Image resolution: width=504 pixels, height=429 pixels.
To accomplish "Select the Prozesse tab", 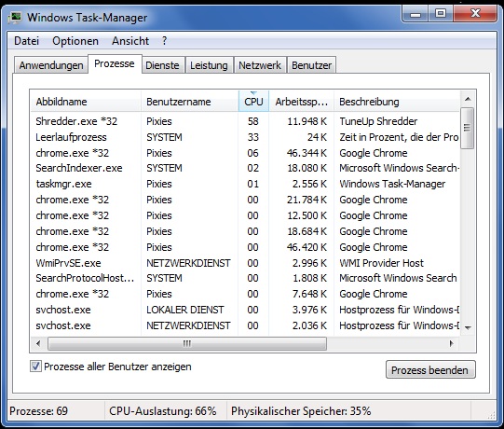I will (x=115, y=63).
